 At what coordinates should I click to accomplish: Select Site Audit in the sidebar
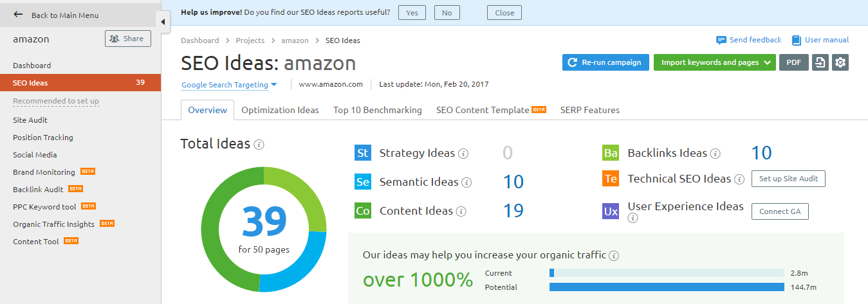(x=30, y=120)
